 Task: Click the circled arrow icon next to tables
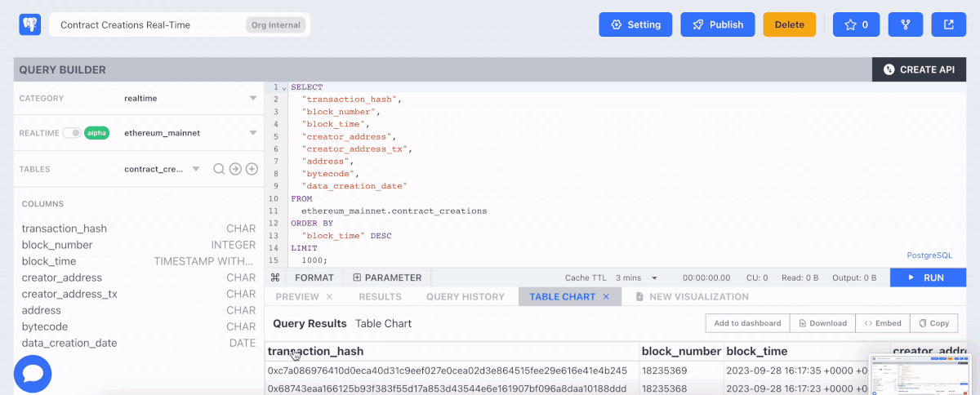pyautogui.click(x=235, y=169)
